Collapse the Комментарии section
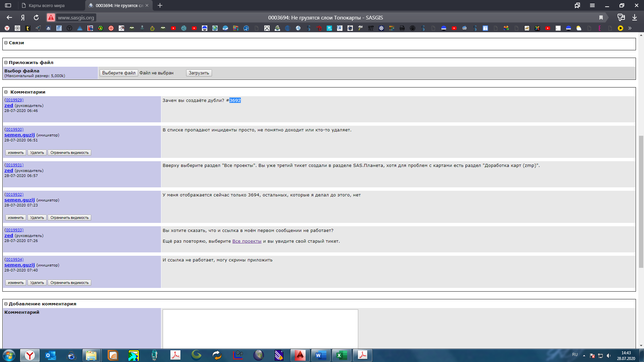The width and height of the screenshot is (644, 362). click(6, 92)
